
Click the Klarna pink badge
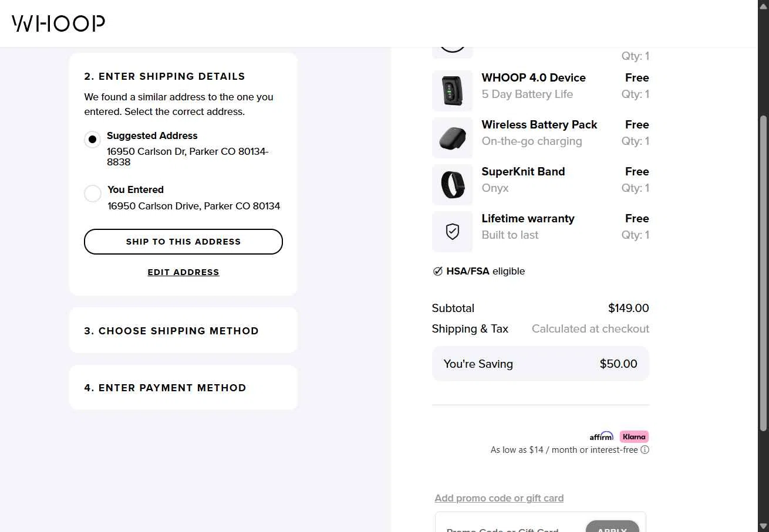[x=634, y=436]
